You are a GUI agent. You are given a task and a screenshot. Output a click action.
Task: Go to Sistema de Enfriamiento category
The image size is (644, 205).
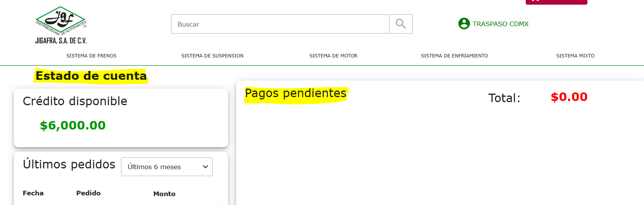coord(454,56)
